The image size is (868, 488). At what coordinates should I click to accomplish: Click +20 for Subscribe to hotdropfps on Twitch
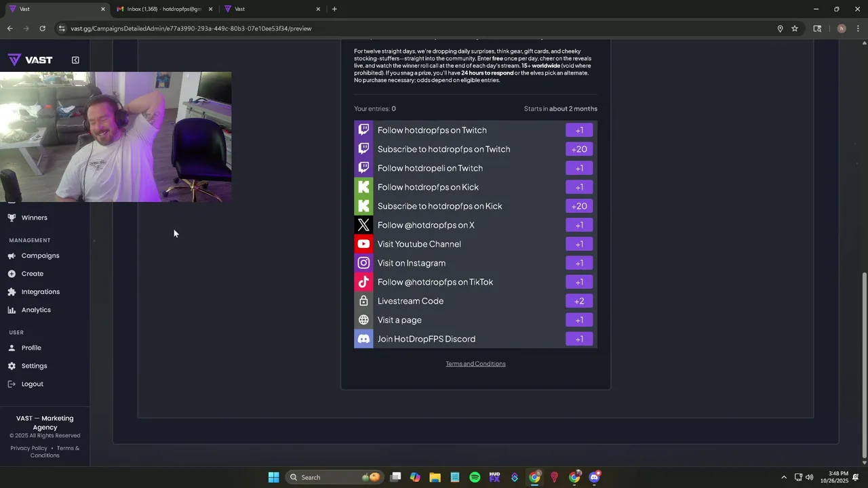[x=579, y=149]
